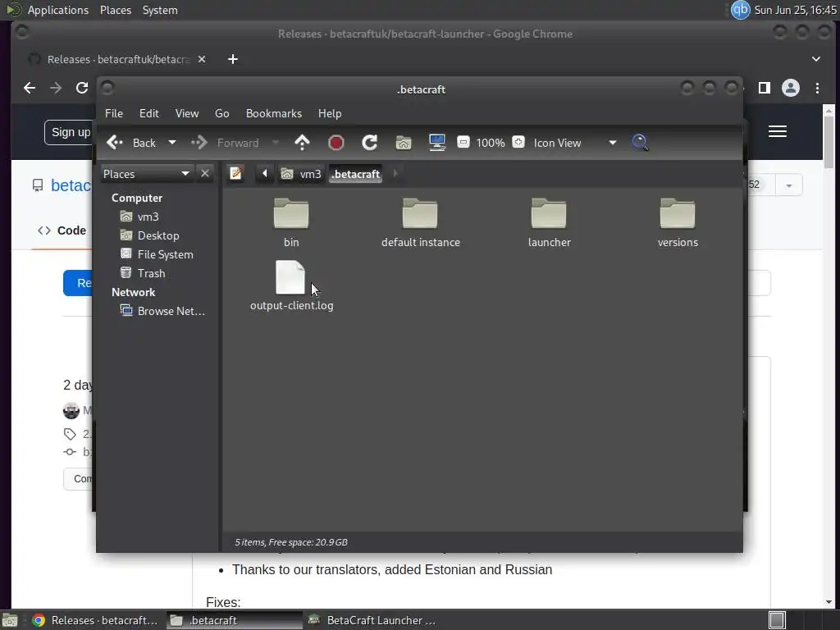
Task: Open Chrome tab search chevron
Action: pos(816,59)
